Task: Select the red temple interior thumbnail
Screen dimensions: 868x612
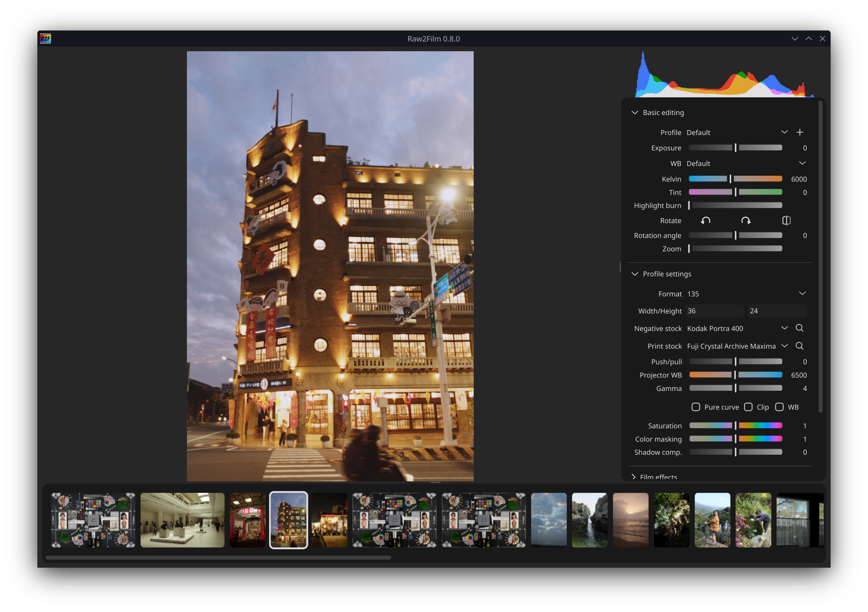Action: (x=248, y=520)
